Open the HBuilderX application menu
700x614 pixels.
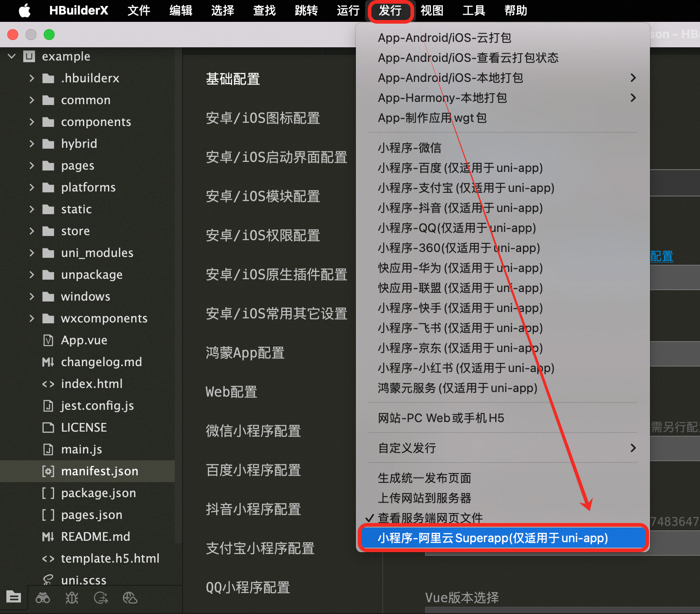coord(79,10)
